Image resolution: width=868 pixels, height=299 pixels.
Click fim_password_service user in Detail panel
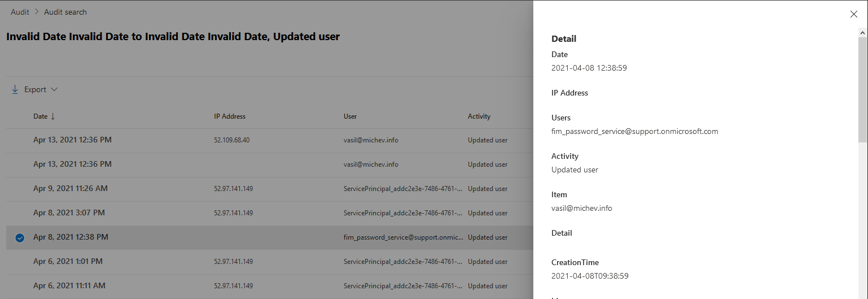(634, 131)
